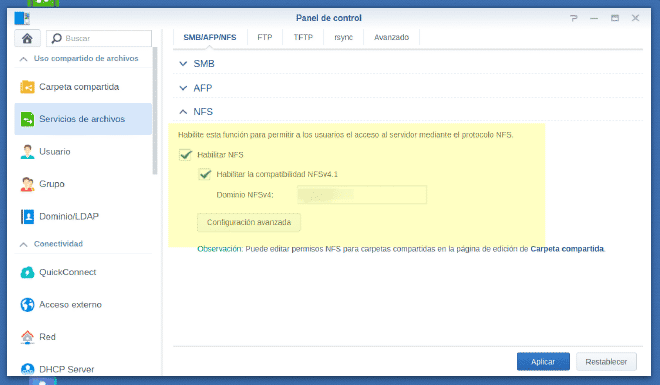The width and height of the screenshot is (660, 385).
Task: Switch to the SMB/AFP/NFS tab
Action: coord(210,37)
